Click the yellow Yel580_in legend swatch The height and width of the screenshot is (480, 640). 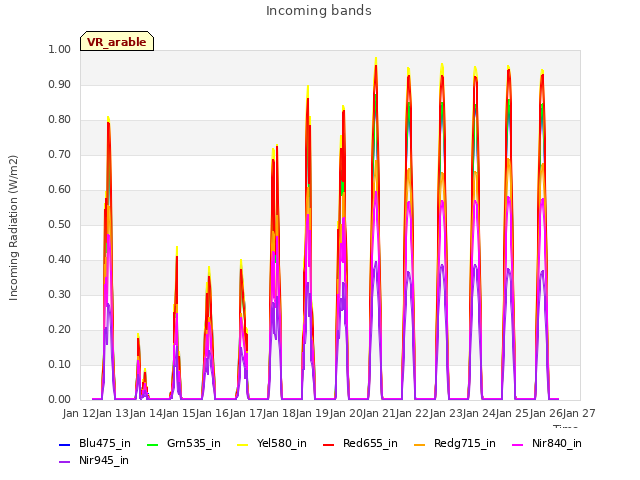242,444
